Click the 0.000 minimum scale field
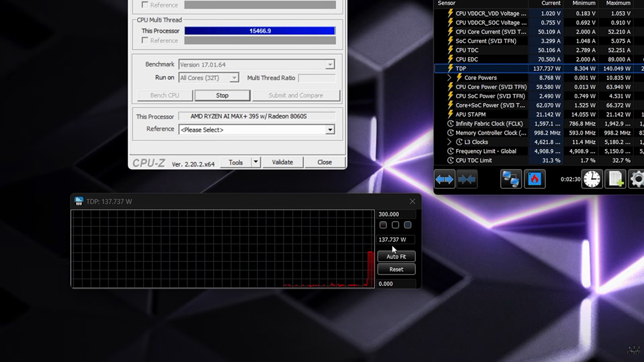 click(x=397, y=284)
